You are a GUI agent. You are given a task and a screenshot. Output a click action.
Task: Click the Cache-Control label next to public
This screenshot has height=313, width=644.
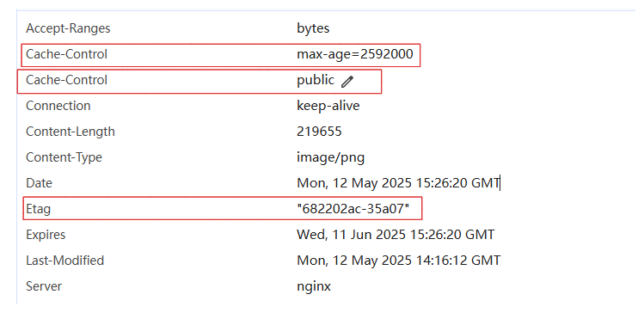(x=66, y=80)
